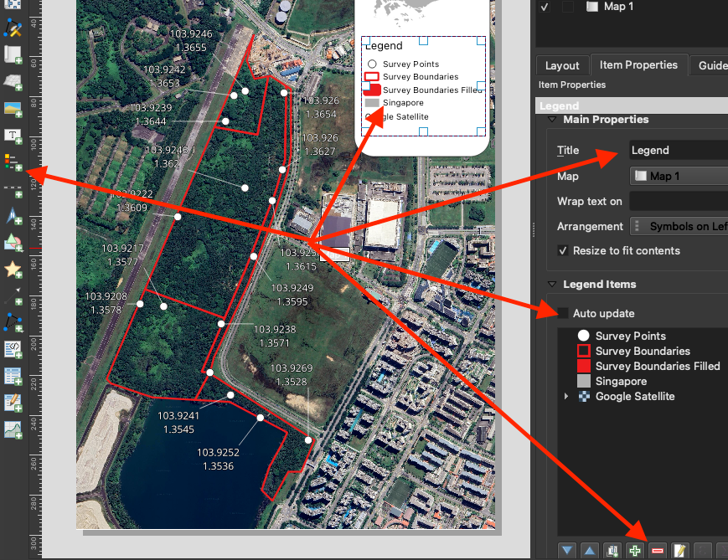The image size is (728, 560).
Task: Select Map 1 in the Items panel
Action: point(618,7)
